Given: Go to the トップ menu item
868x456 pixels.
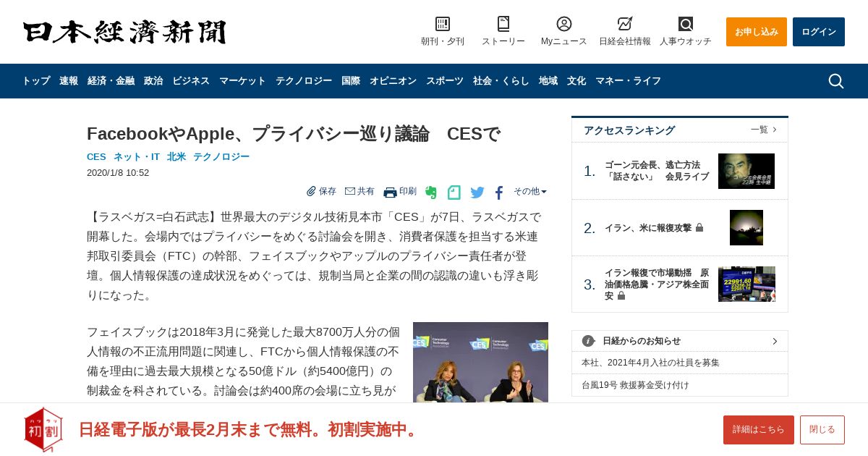Looking at the screenshot, I should pos(36,81).
